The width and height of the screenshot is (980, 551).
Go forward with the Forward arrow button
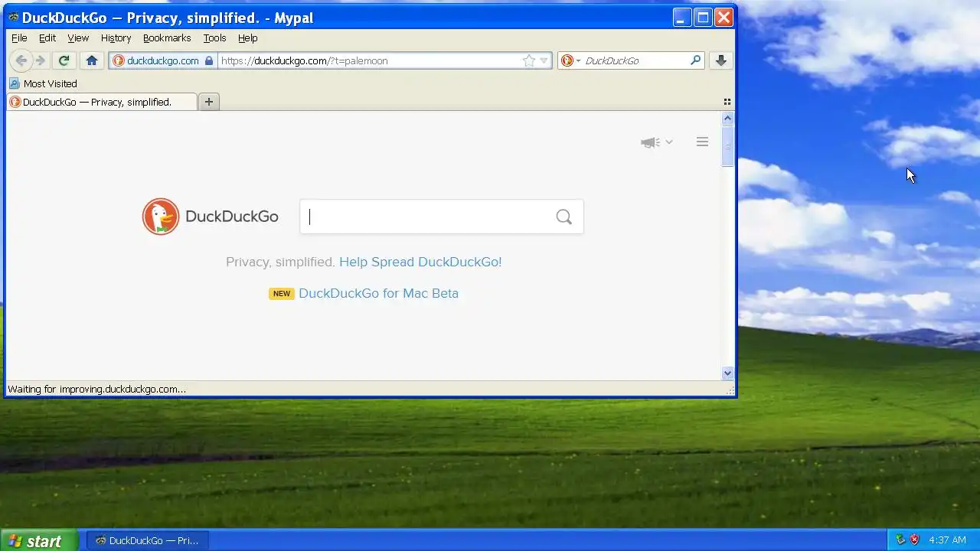pyautogui.click(x=41, y=60)
